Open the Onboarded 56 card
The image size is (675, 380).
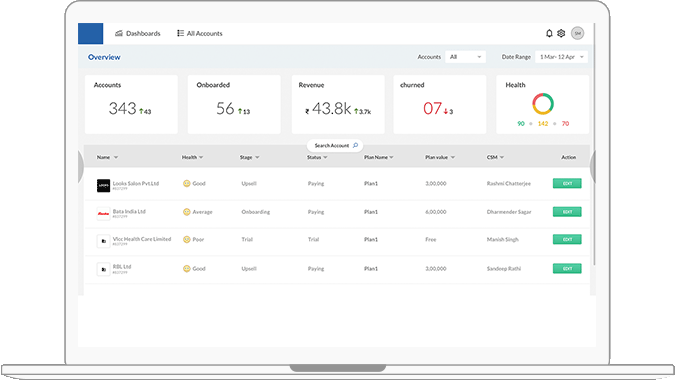coord(234,104)
